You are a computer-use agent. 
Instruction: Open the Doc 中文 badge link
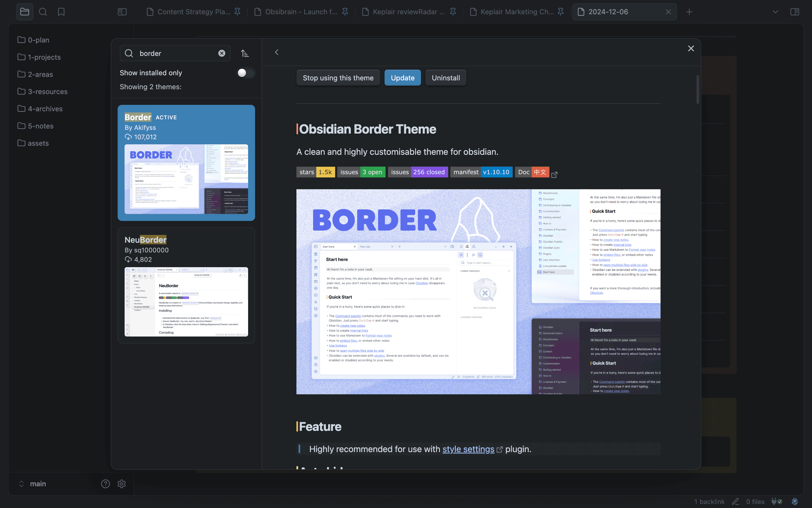point(532,172)
